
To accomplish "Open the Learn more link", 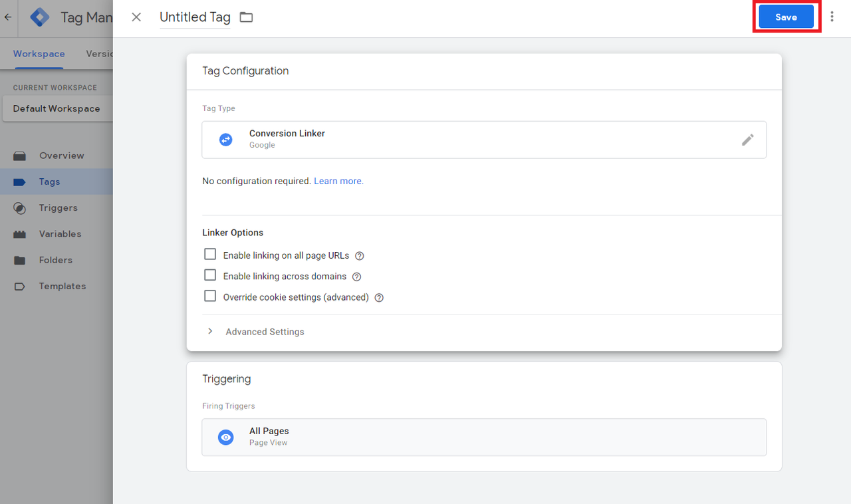I will coord(338,181).
